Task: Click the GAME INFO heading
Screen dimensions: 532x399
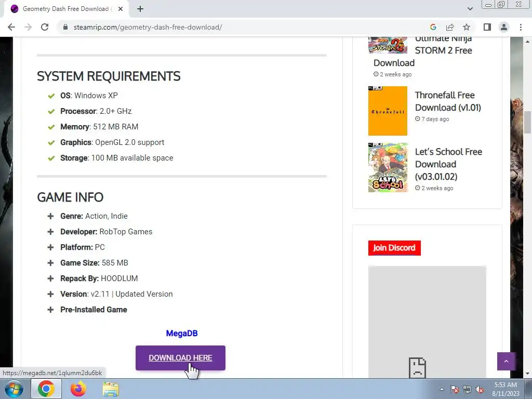Action: (x=70, y=197)
